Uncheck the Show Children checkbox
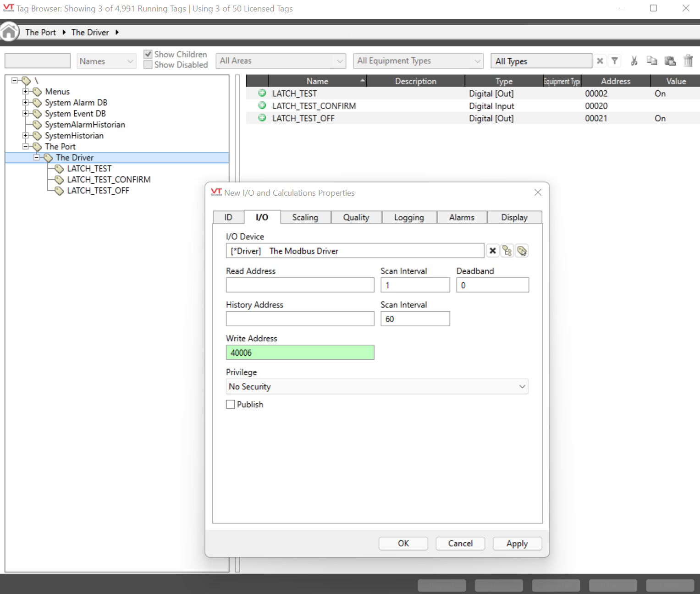This screenshot has height=594, width=700. (x=148, y=54)
